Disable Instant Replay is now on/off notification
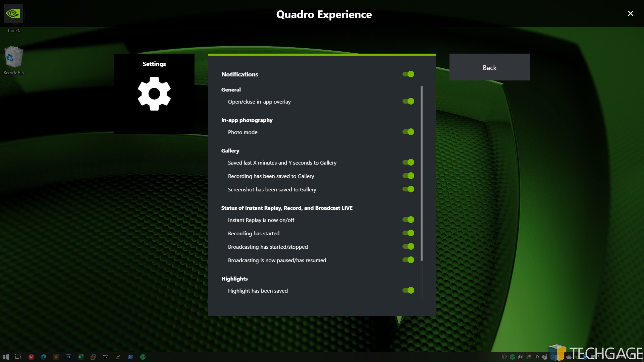The image size is (644, 362). [408, 220]
